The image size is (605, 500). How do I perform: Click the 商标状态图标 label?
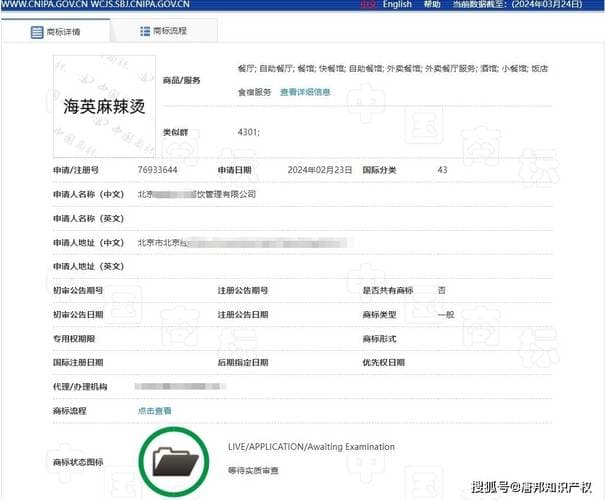[x=78, y=462]
